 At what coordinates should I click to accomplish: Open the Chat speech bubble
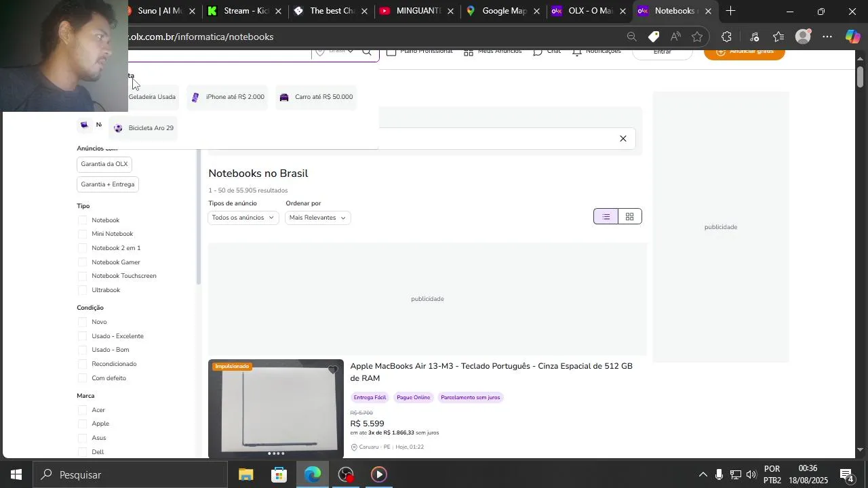pos(538,52)
